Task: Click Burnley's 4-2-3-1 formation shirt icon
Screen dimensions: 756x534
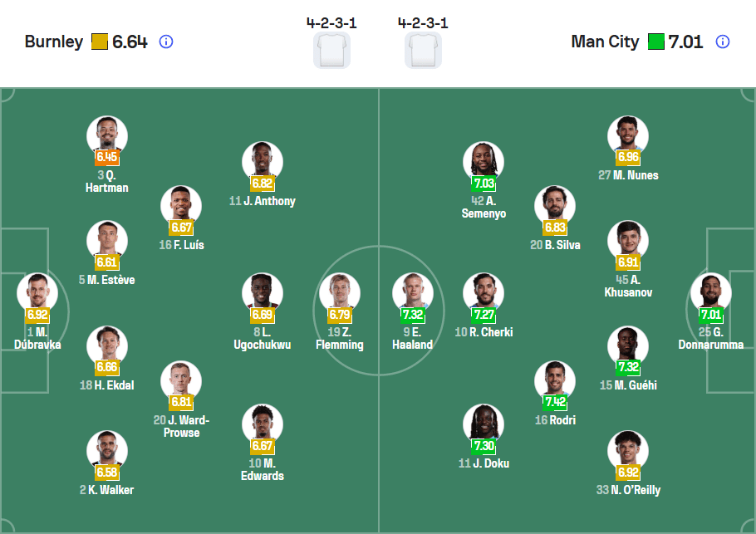Action: click(331, 51)
